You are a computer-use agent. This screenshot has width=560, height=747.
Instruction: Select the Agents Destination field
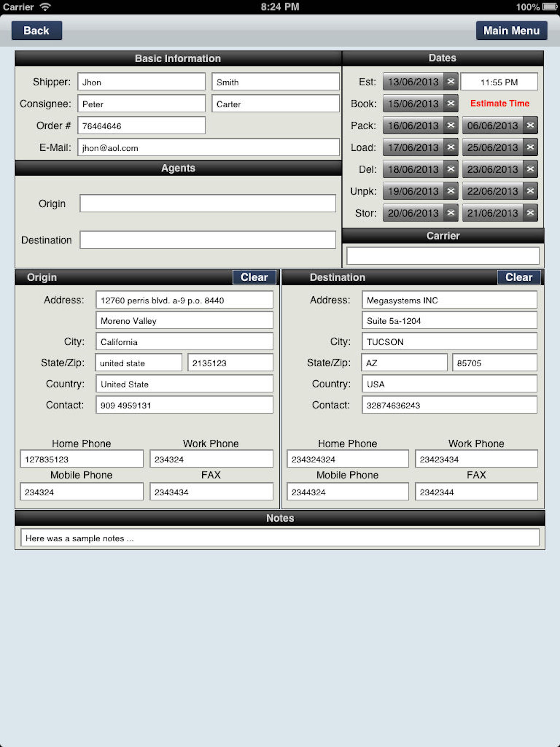(208, 240)
